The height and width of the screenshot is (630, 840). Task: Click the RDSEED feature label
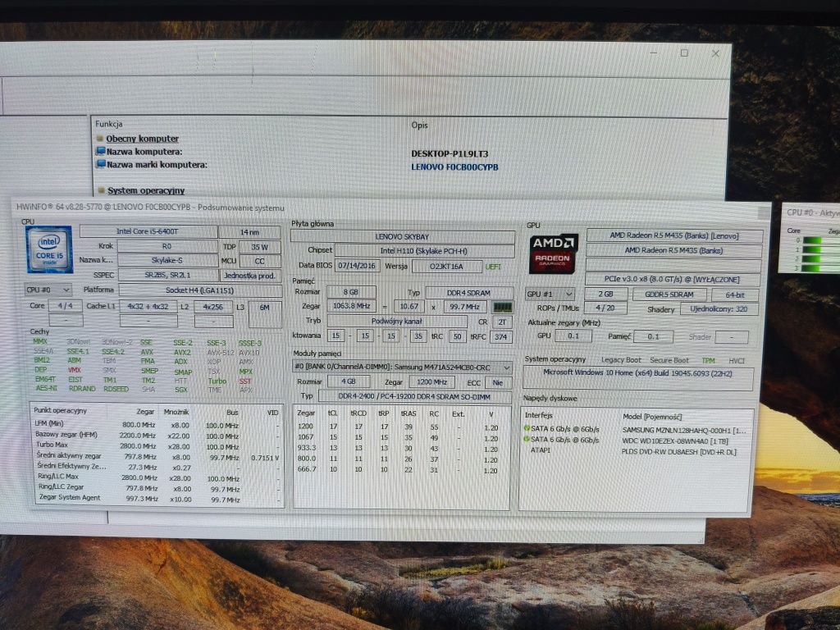(116, 389)
